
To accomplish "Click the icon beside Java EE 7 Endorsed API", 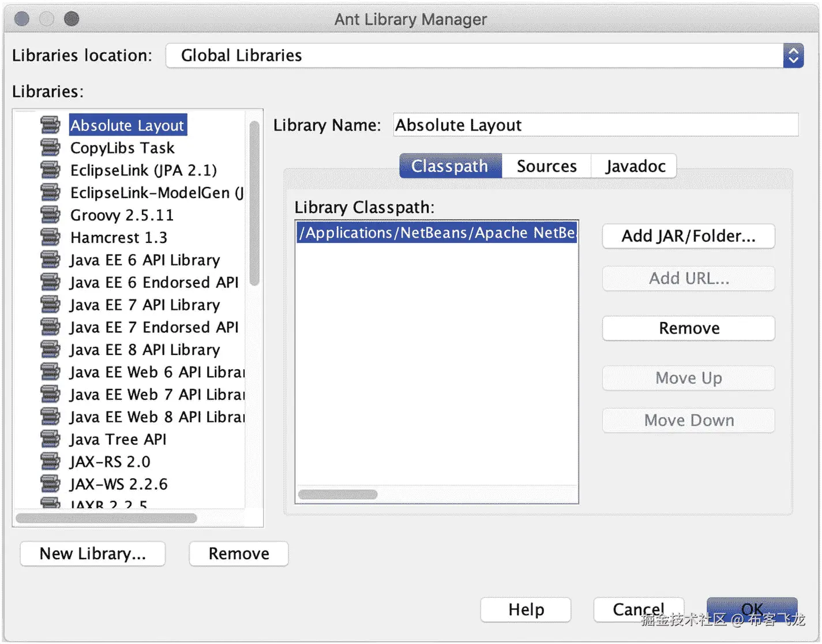I will point(50,327).
